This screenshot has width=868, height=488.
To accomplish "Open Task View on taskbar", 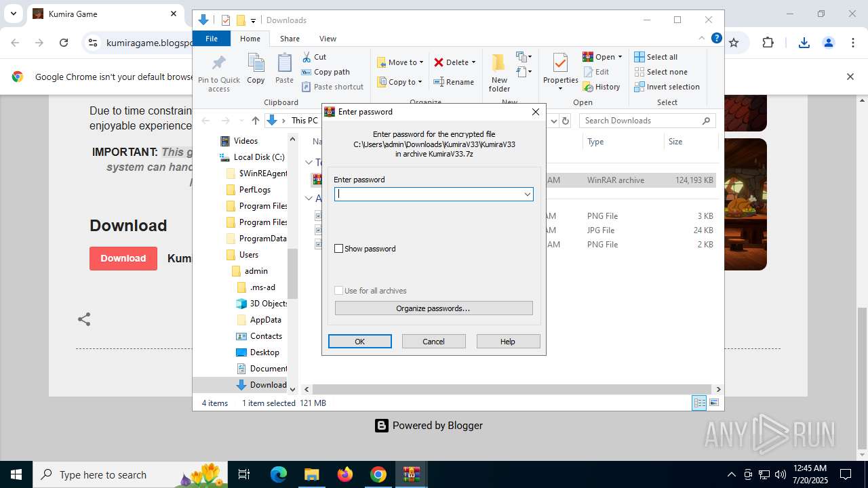I will [x=244, y=474].
